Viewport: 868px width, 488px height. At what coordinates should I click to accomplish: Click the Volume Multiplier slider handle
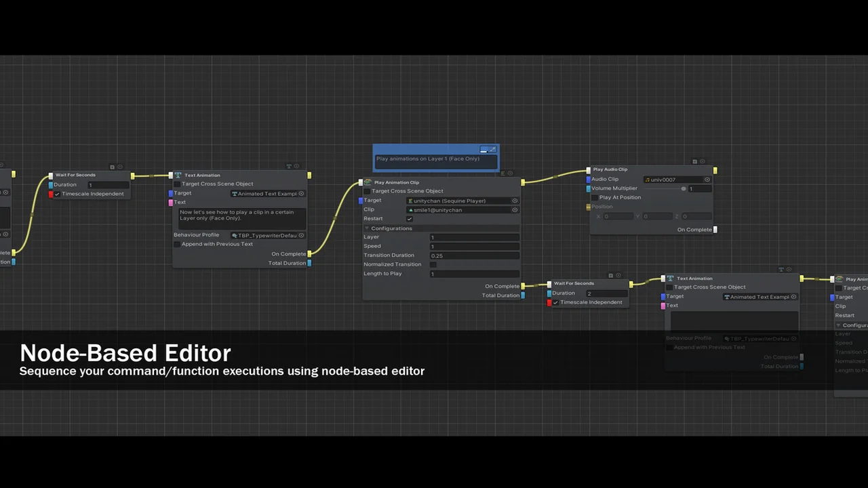click(x=684, y=189)
